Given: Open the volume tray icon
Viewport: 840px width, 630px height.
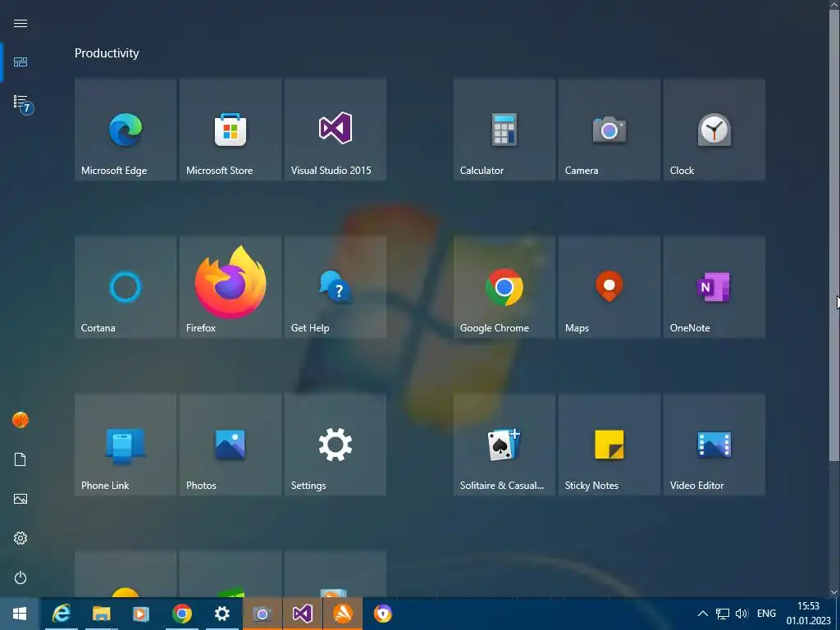Looking at the screenshot, I should pyautogui.click(x=742, y=614).
